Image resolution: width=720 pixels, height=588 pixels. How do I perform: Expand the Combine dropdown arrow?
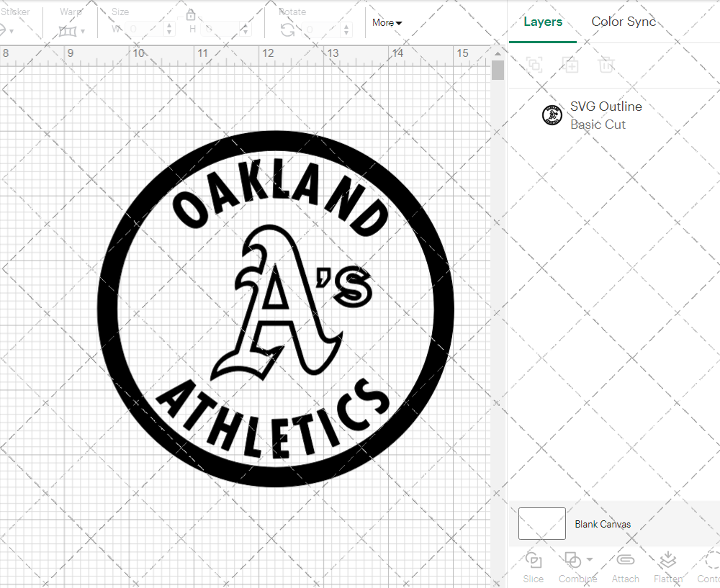[x=590, y=560]
